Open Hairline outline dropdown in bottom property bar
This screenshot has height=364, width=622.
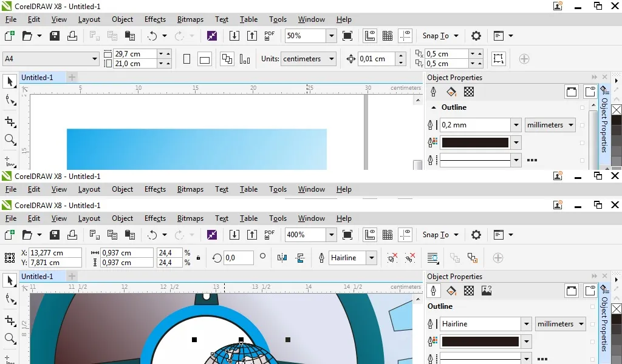[x=372, y=258]
